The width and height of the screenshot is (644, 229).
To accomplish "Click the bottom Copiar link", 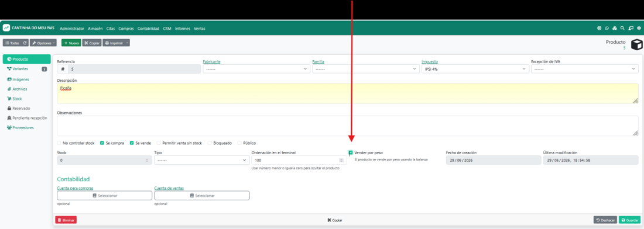I will click(335, 220).
